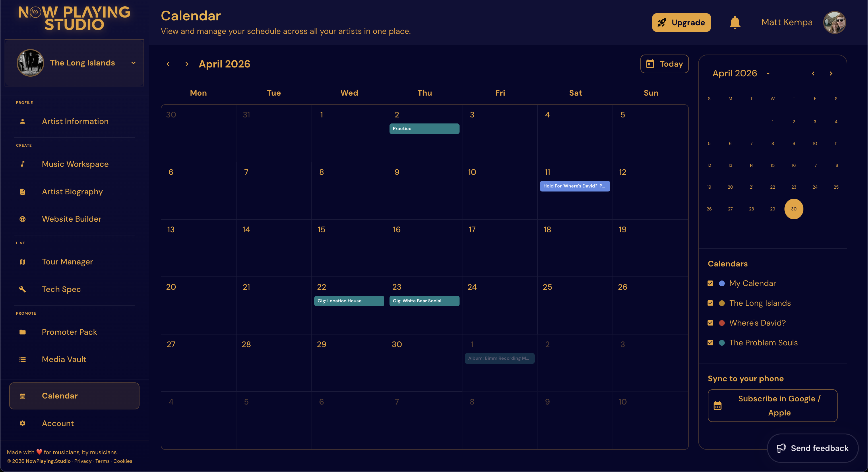Screen dimensions: 868x472
Task: Click the calendar icon in Today button
Action: (x=650, y=64)
